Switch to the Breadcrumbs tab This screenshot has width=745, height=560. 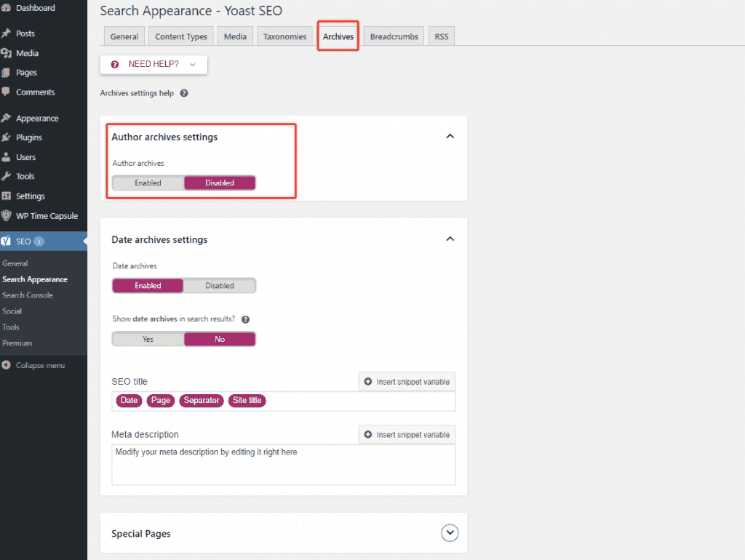coord(394,36)
